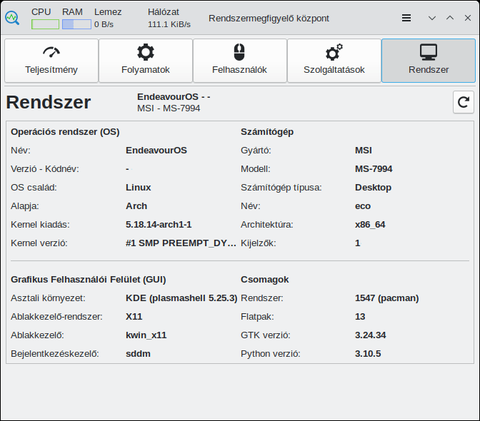Click the 1547 (pacman) packages value
This screenshot has width=480, height=421.
coord(387,298)
